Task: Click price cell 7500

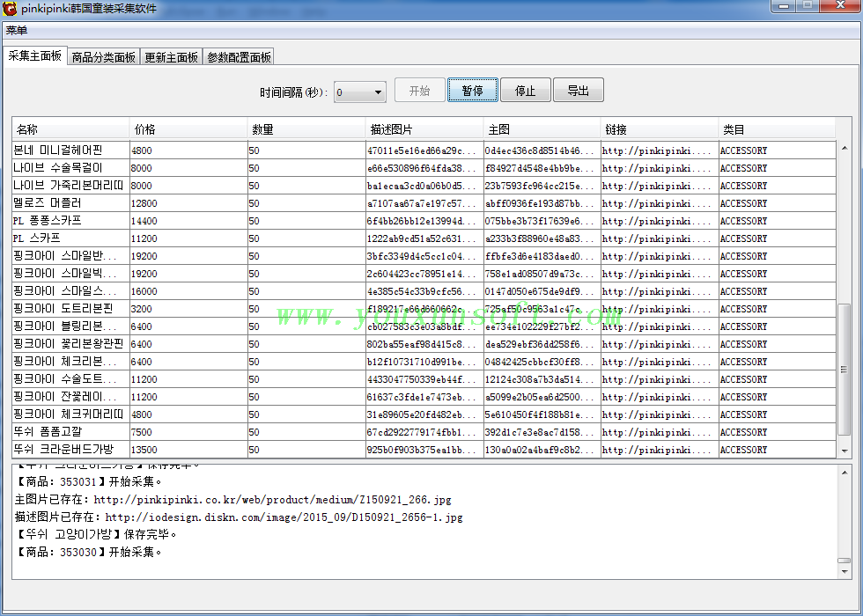Action: click(188, 432)
